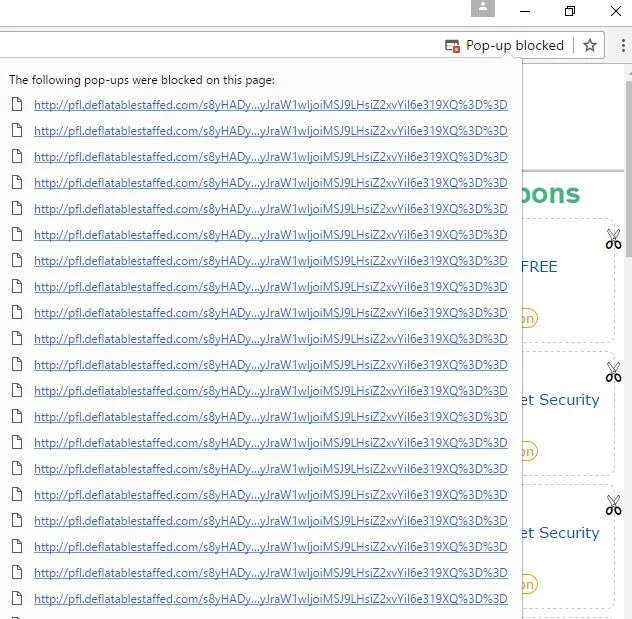Open the second blocked pop-up link in list

pos(270,131)
